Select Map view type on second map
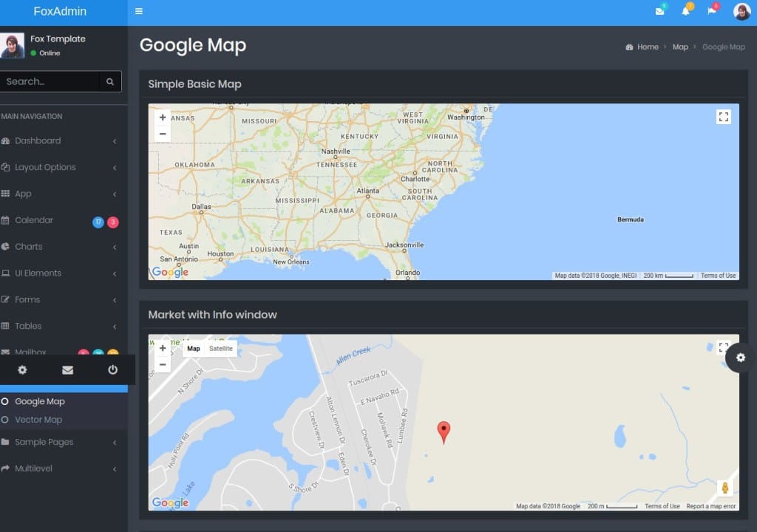 (194, 349)
